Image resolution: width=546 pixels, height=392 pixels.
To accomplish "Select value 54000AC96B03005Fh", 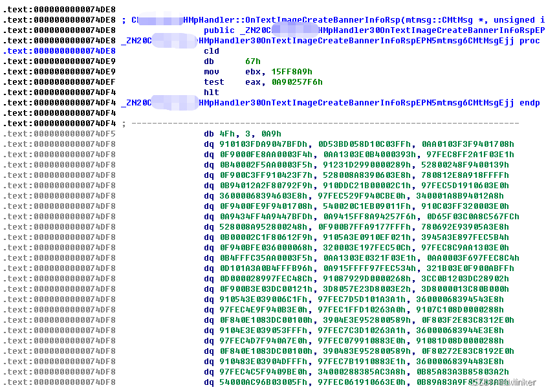I will [263, 382].
